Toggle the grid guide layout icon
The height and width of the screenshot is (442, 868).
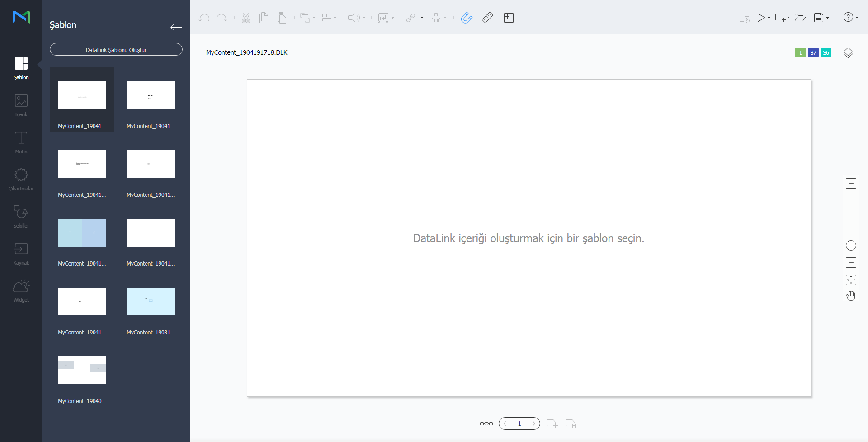coord(509,18)
